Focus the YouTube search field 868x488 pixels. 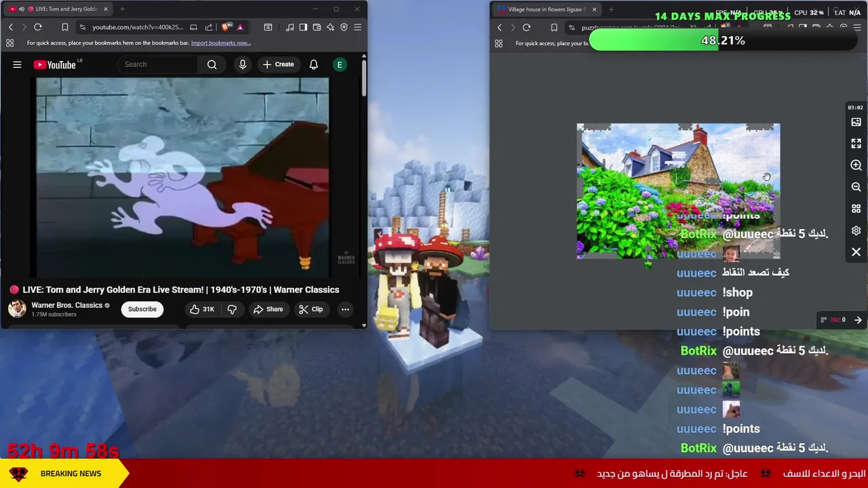pos(159,64)
